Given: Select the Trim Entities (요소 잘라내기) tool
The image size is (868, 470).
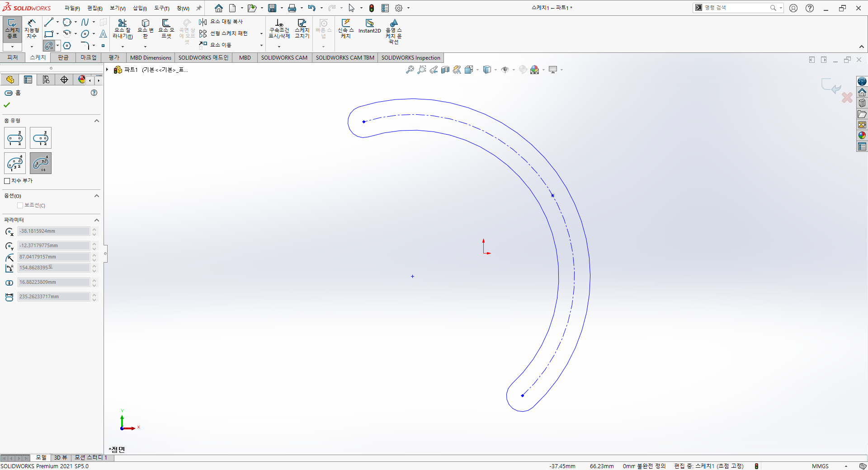Looking at the screenshot, I should (122, 29).
